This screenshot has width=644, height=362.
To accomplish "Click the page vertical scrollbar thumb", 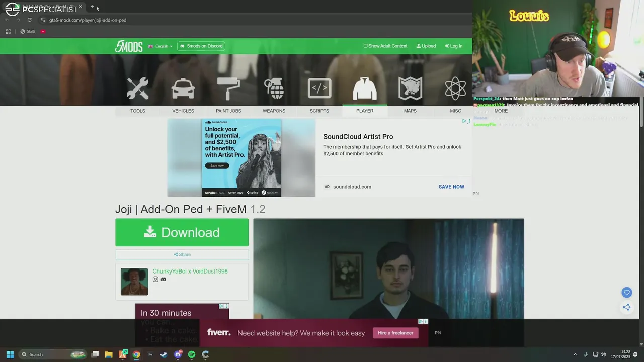I will click(641, 112).
